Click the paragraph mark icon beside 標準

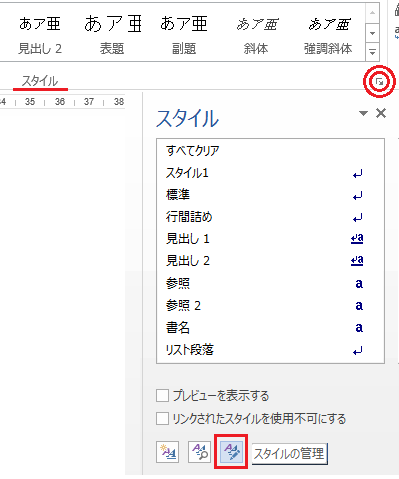(358, 196)
